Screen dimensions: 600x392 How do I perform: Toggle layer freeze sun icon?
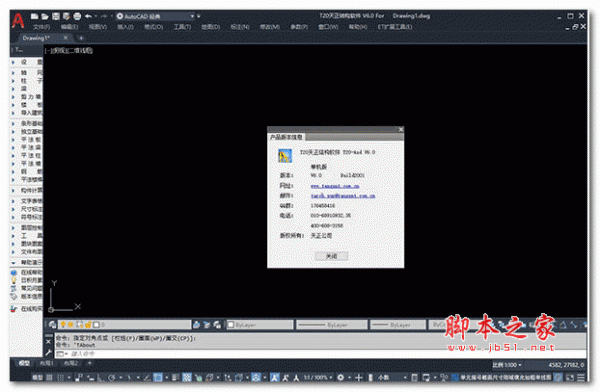point(71,325)
